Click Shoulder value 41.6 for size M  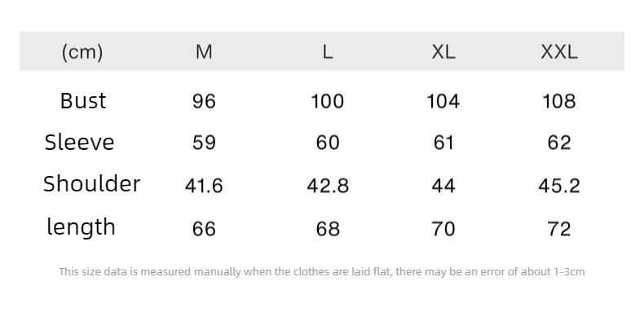pos(204,186)
